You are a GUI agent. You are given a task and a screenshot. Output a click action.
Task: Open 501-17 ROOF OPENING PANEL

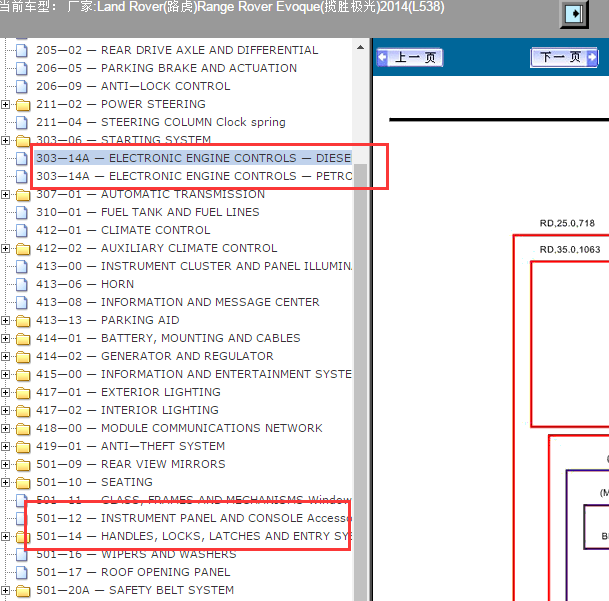(x=133, y=572)
